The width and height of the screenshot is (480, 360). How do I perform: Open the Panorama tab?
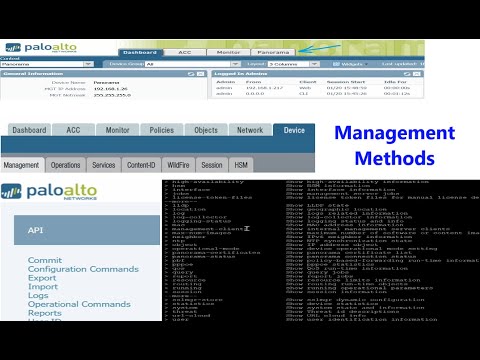click(273, 52)
